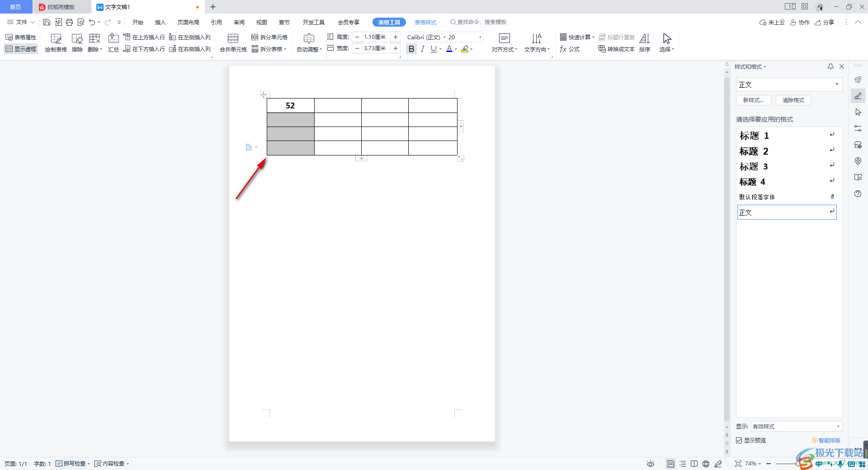This screenshot has width=868, height=470.
Task: Increase the row height with plus stepper
Action: tap(396, 37)
